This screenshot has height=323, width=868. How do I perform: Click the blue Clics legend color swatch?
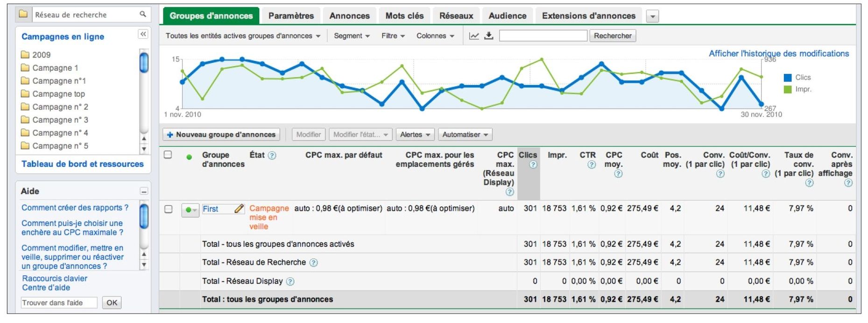click(x=788, y=77)
